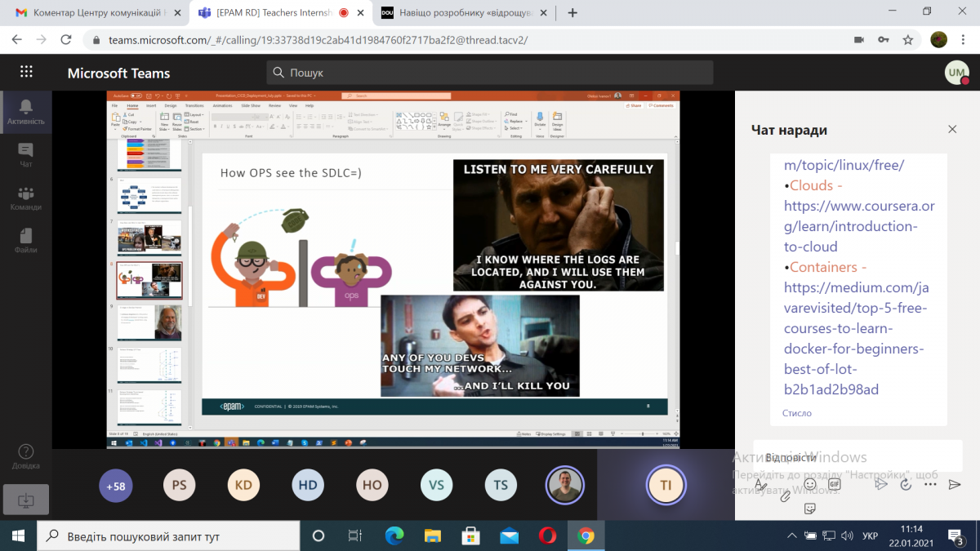Open Slide Show tab in shared PowerPoint
980x551 pixels.
(250, 105)
